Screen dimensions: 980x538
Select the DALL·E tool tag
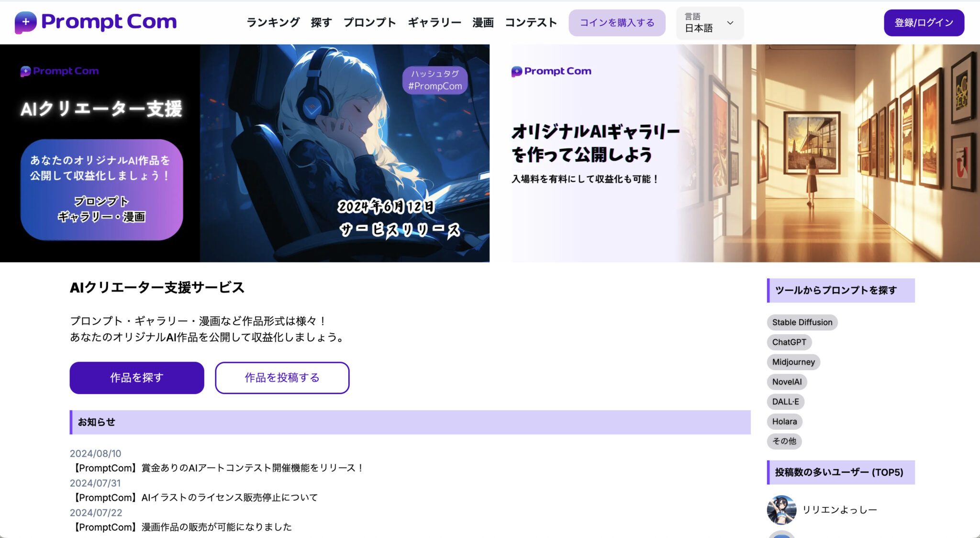[785, 402]
